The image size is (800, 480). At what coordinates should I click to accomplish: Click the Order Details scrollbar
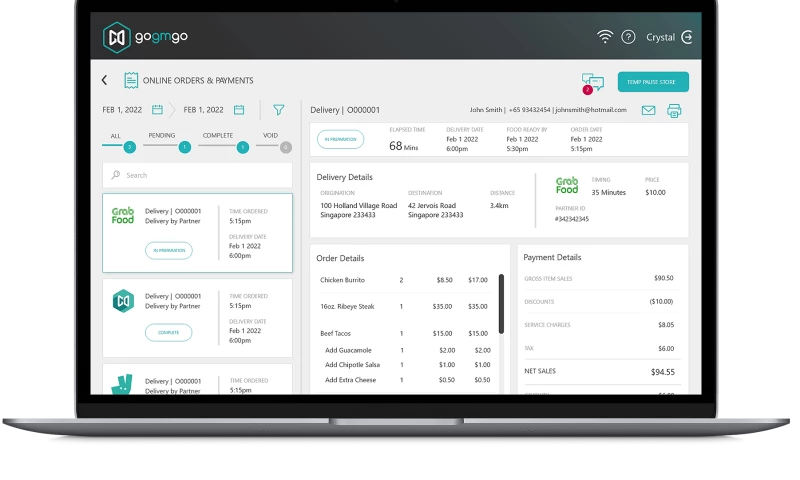[x=501, y=304]
